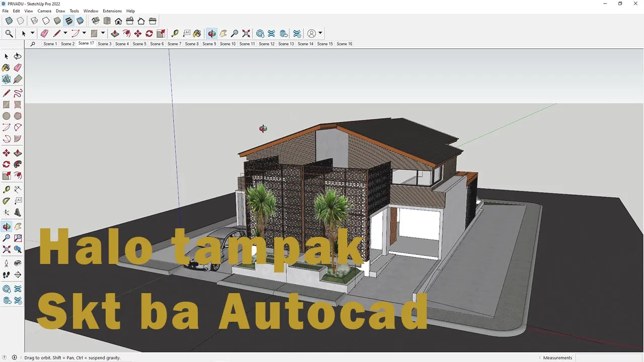Switch to Monochrome face style
644x362 pixels.
80,21
